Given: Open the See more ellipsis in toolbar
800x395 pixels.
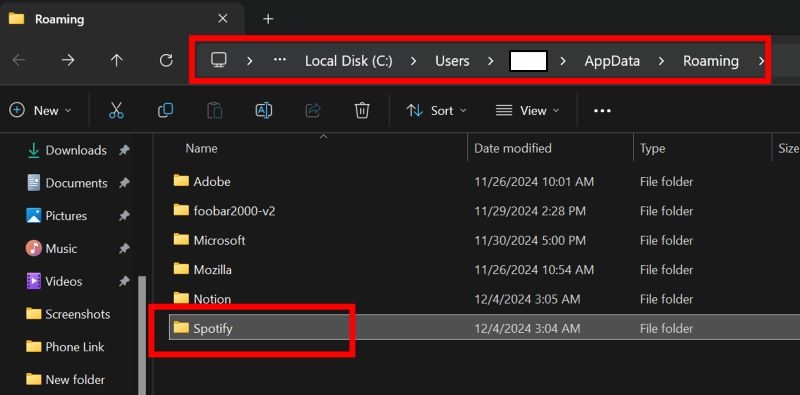Looking at the screenshot, I should pyautogui.click(x=602, y=111).
